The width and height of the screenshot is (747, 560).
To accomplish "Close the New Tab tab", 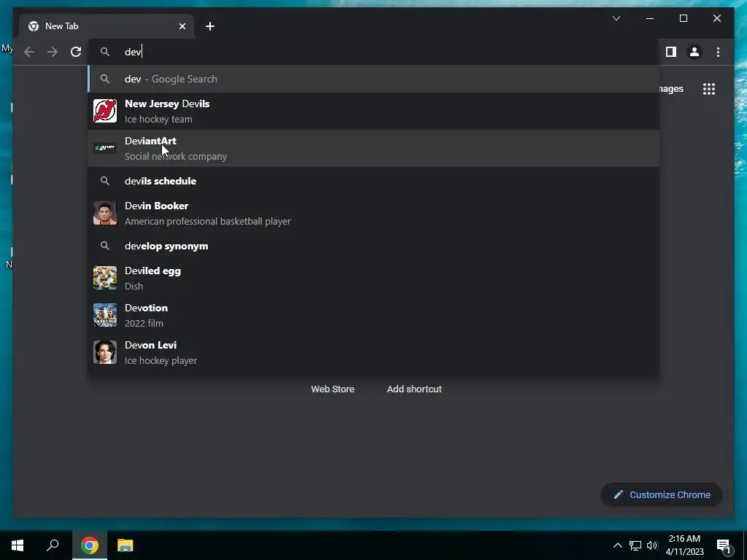I will tap(182, 26).
